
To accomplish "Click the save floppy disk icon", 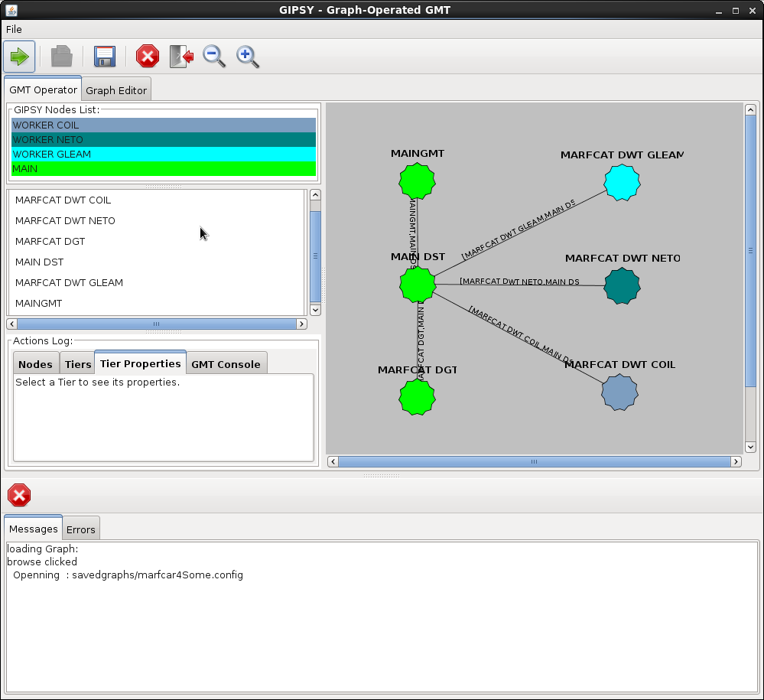I will tap(104, 57).
